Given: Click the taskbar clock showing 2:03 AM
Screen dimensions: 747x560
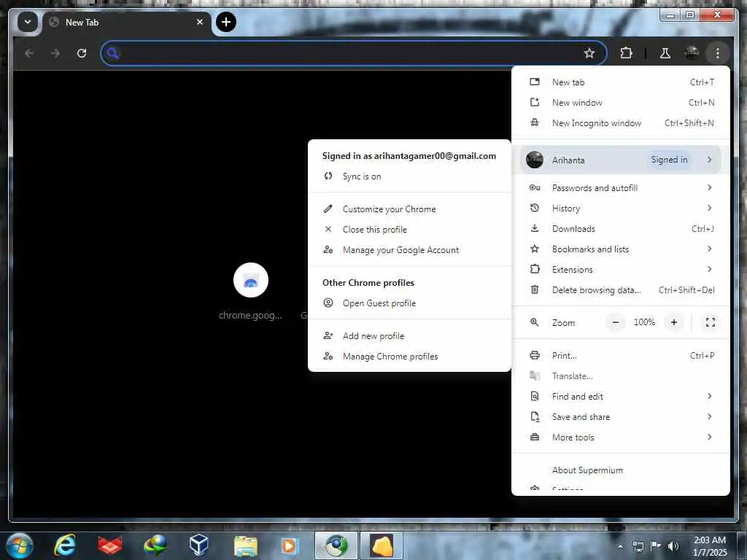Looking at the screenshot, I should coord(710,546).
